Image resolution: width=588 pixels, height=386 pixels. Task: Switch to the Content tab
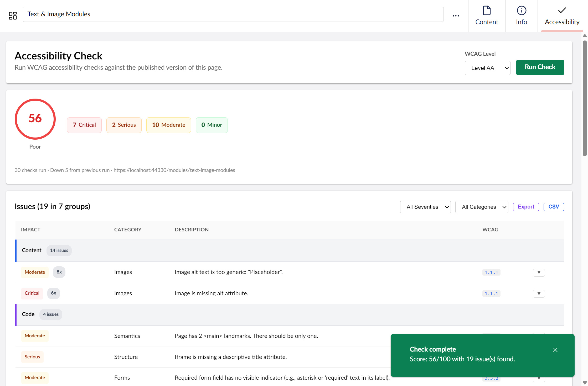(x=487, y=16)
